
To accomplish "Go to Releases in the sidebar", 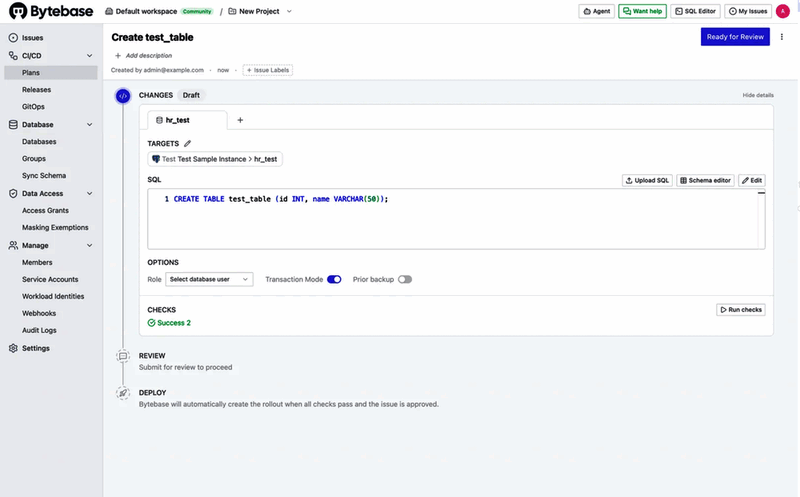I will (36, 89).
